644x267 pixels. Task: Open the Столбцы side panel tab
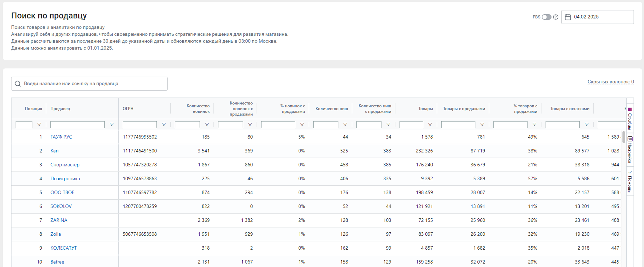click(x=630, y=119)
